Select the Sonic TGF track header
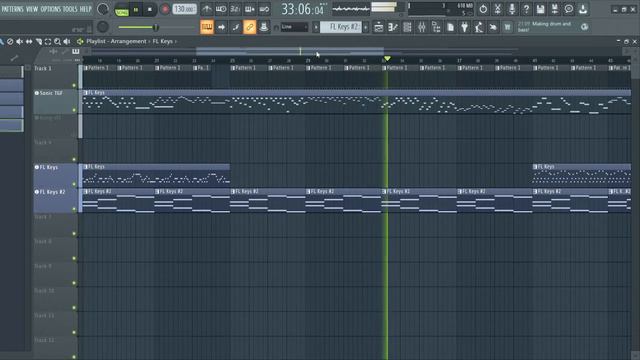The height and width of the screenshot is (360, 640). click(55, 101)
